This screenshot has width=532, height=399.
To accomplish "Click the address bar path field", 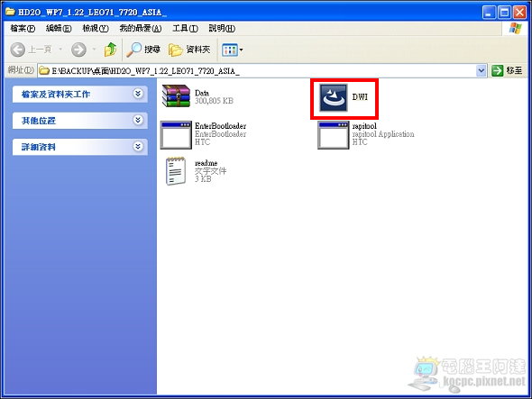I will click(x=261, y=70).
